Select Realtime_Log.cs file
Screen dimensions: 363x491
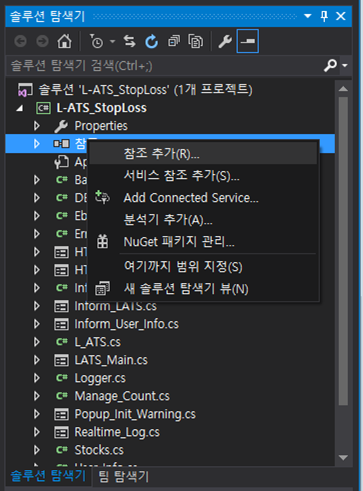coord(117,432)
